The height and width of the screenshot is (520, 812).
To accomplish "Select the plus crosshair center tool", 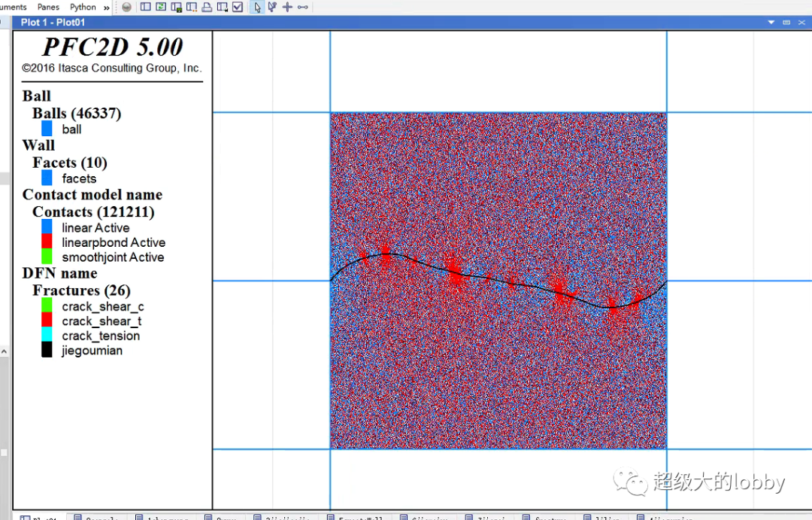I will [287, 8].
